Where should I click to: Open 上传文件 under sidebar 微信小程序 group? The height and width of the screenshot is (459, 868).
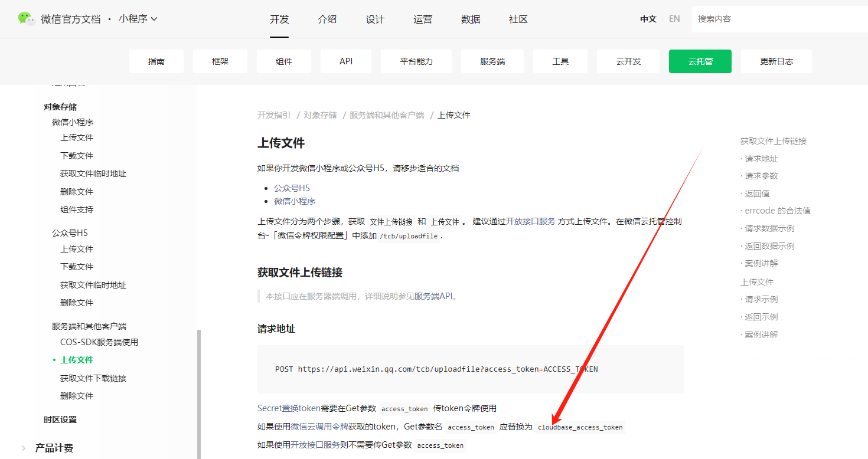coord(77,137)
